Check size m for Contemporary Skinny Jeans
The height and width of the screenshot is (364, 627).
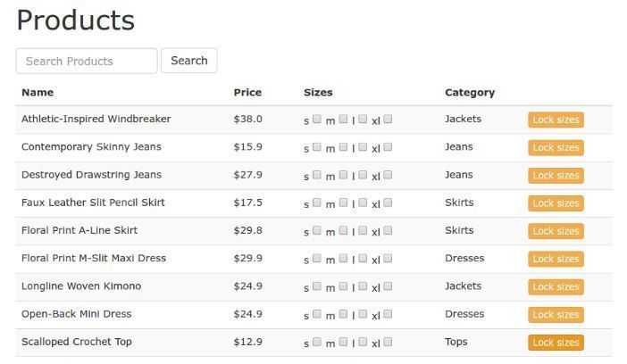coord(343,146)
